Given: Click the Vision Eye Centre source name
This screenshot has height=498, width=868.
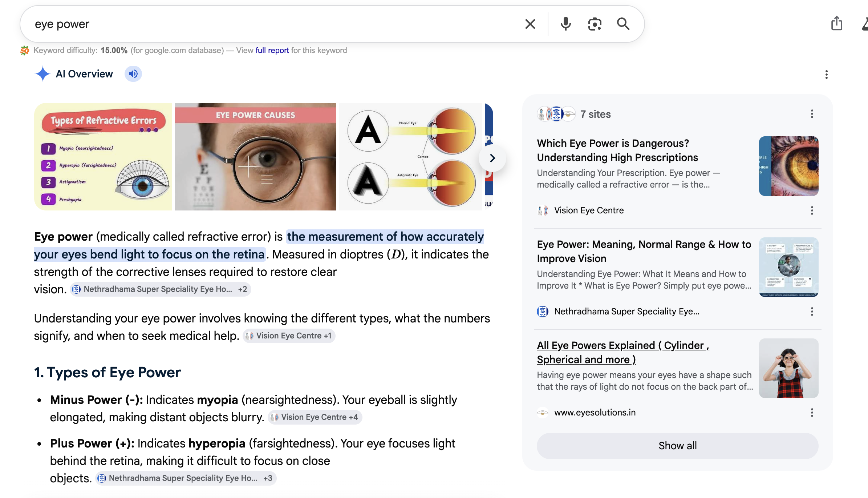Looking at the screenshot, I should 589,210.
